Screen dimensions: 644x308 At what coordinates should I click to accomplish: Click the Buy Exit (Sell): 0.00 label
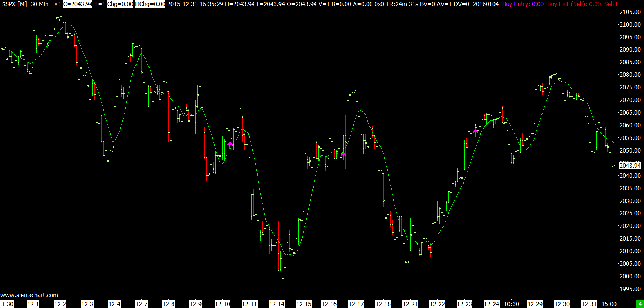pos(574,4)
